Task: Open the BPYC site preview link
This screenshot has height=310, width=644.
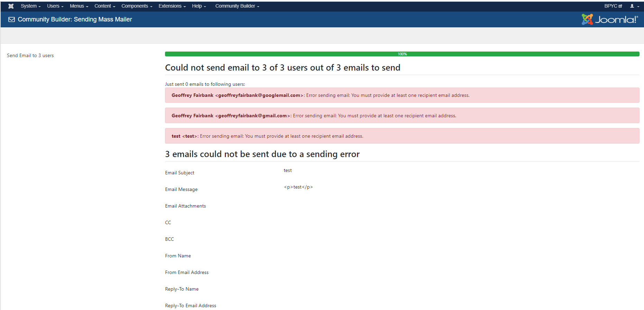Action: [x=613, y=6]
